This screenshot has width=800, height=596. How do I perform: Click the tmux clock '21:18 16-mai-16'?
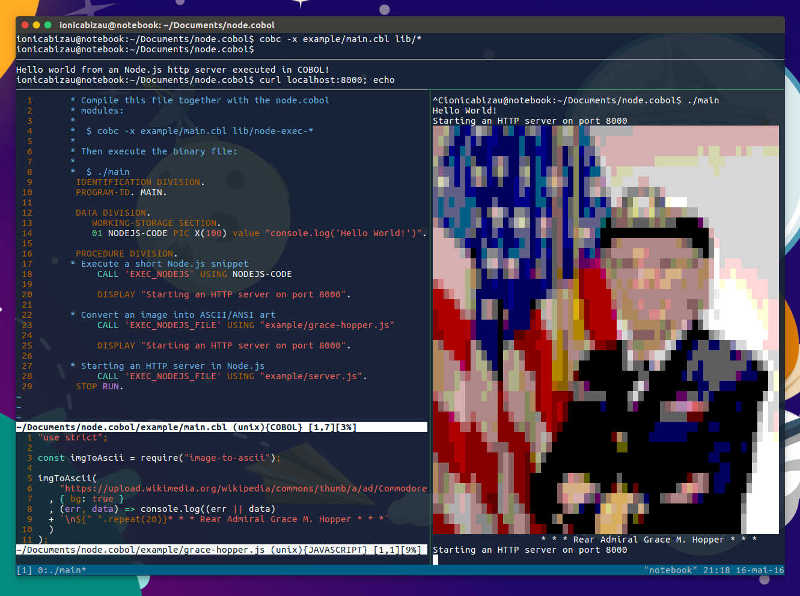tap(743, 570)
